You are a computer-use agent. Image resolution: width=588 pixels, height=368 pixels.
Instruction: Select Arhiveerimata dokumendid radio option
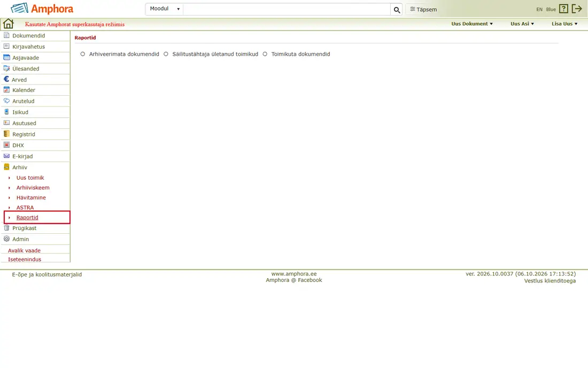point(82,54)
